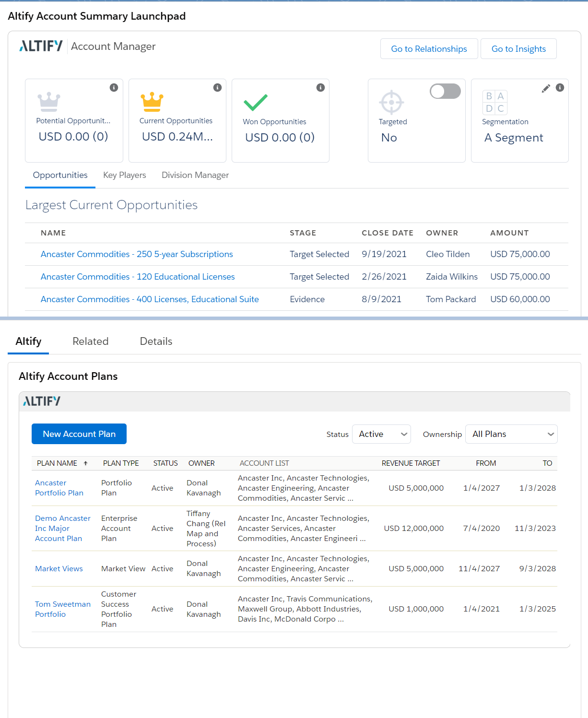Click the PLAN TYPE column header
The image size is (588, 718).
pos(121,463)
